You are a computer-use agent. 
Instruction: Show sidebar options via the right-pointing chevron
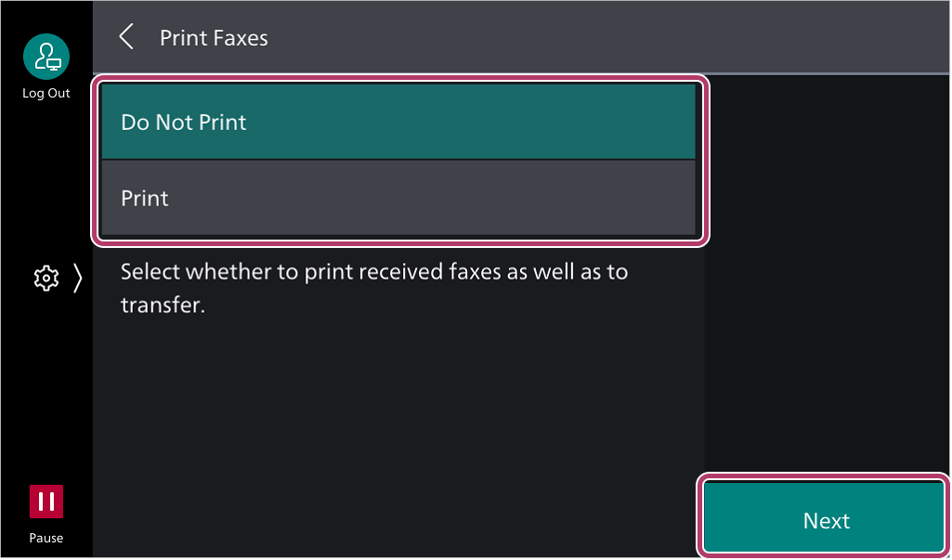(x=77, y=279)
